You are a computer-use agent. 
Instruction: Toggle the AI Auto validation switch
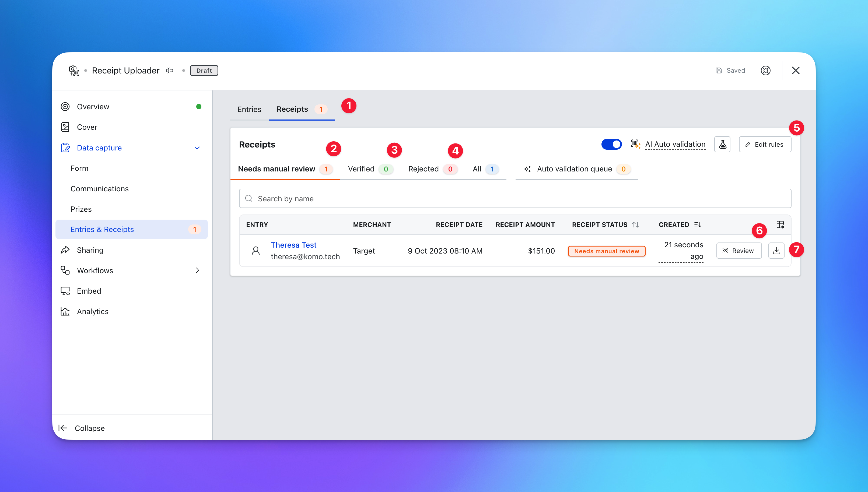tap(611, 144)
